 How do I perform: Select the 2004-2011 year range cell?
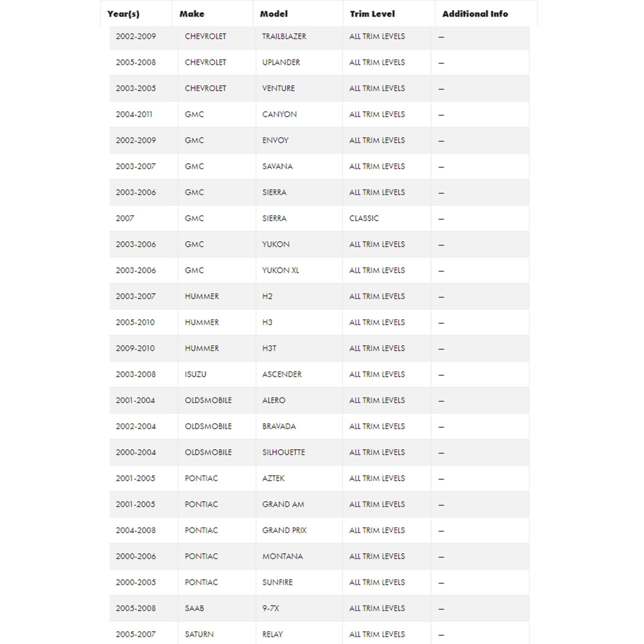click(x=134, y=114)
